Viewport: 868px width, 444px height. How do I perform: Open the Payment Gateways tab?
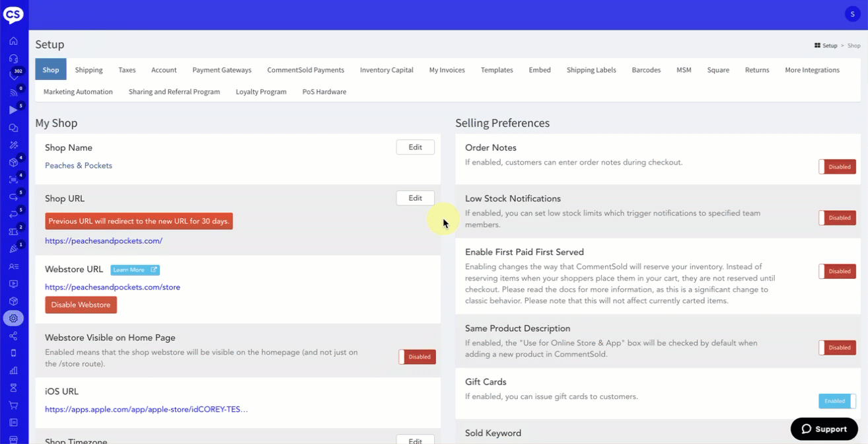[222, 70]
